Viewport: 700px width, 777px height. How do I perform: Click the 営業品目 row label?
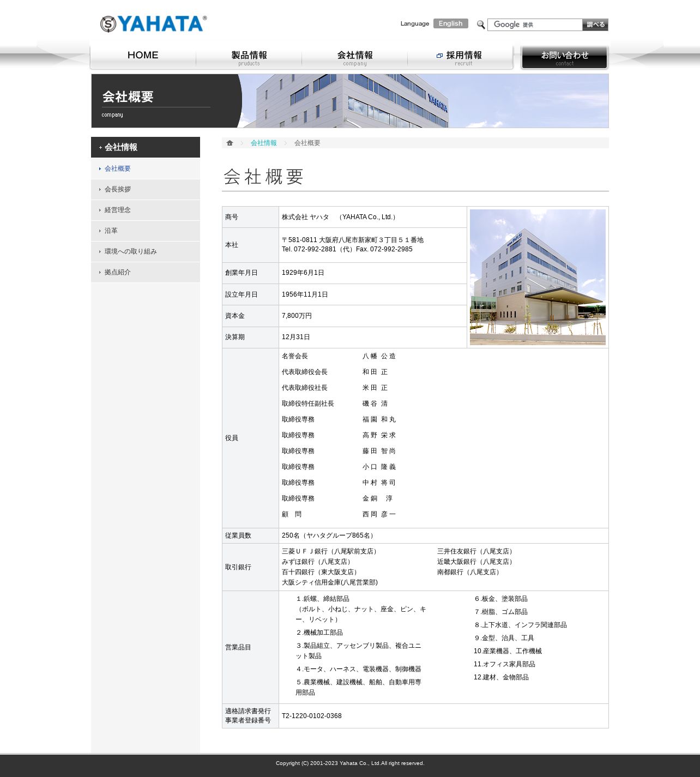(x=238, y=647)
